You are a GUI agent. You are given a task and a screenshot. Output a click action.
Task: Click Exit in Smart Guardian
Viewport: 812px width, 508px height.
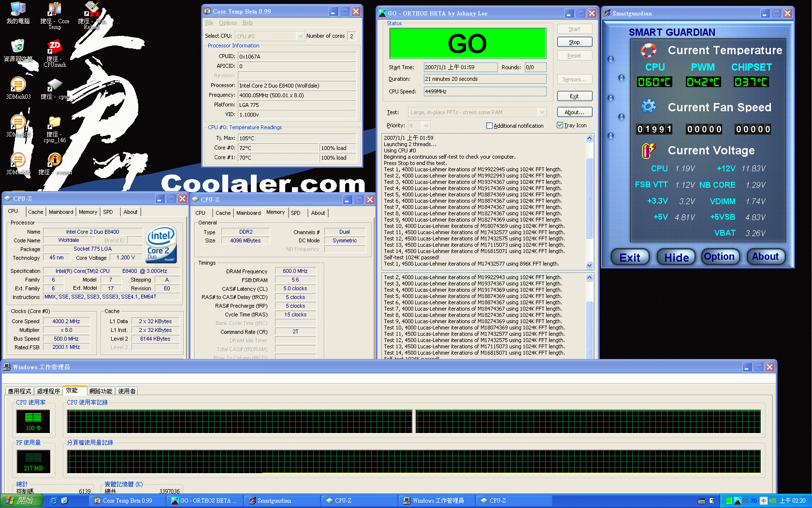[x=630, y=257]
